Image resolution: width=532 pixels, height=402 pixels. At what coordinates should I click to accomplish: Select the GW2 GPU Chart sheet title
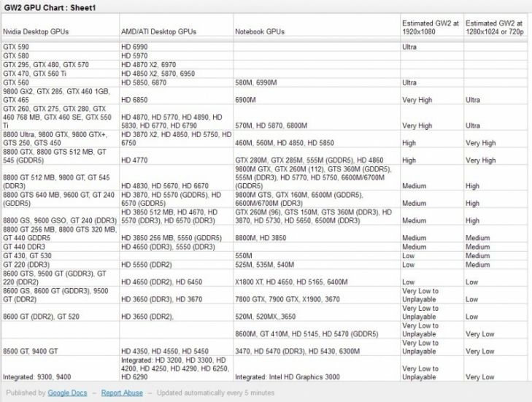coord(50,7)
